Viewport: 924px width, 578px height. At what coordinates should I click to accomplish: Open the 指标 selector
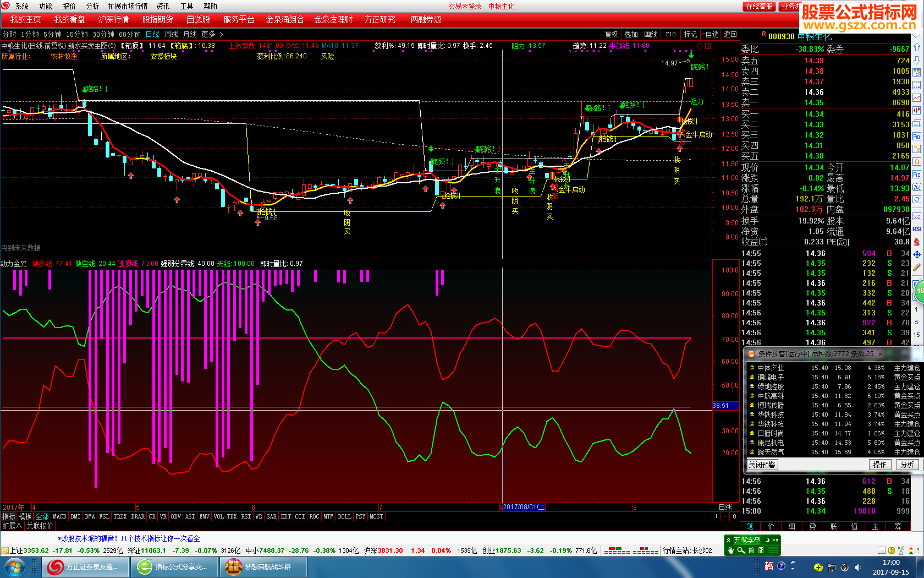[8, 516]
